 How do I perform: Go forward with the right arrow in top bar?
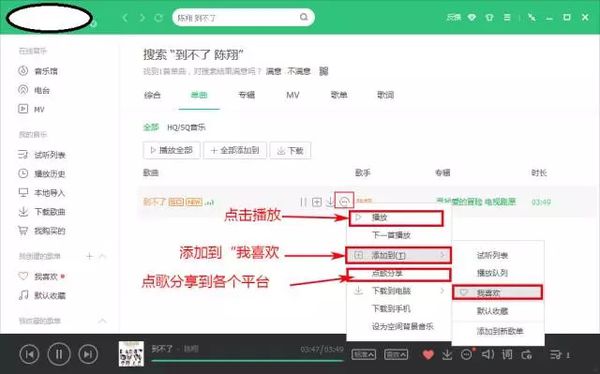[x=142, y=18]
